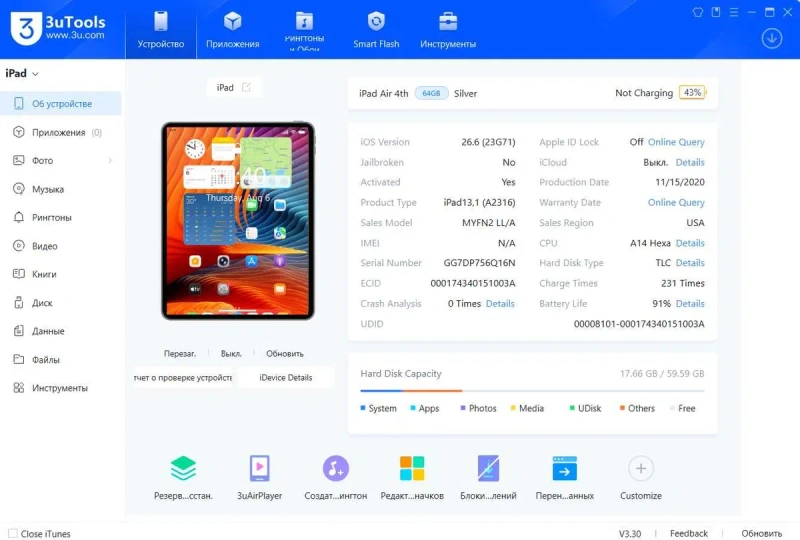
Task: Open the ringtone maker (Создат...ингтон) tool
Action: pyautogui.click(x=336, y=477)
